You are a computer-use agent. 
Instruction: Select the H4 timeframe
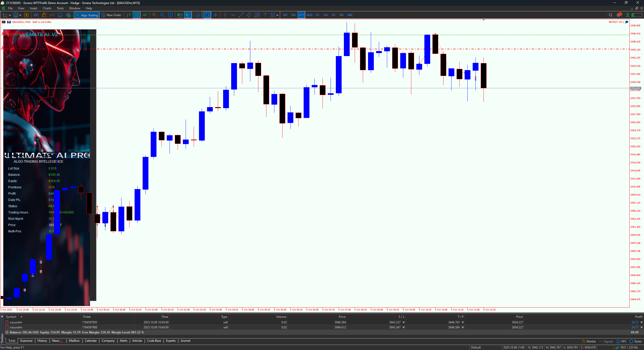(326, 15)
